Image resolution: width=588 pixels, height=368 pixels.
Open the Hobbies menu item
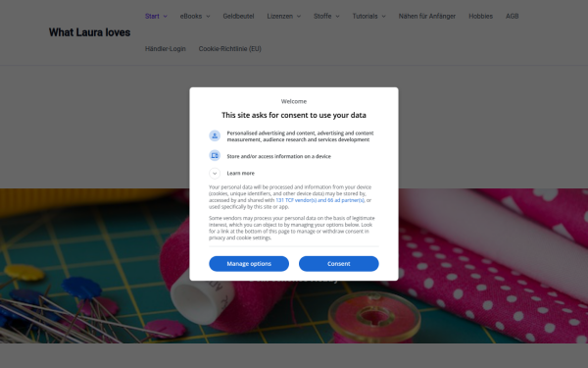(x=480, y=16)
